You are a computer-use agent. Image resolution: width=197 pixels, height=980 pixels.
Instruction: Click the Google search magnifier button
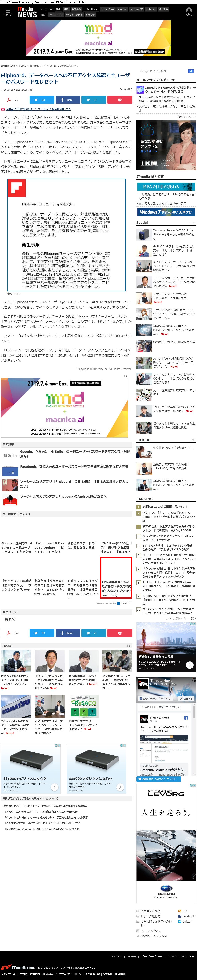click(x=191, y=71)
